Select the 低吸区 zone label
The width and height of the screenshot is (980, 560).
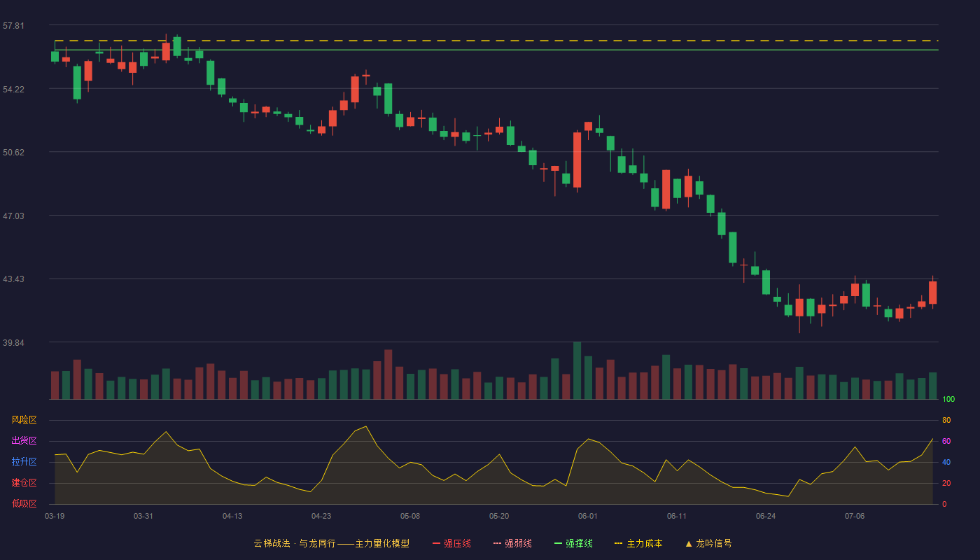24,503
